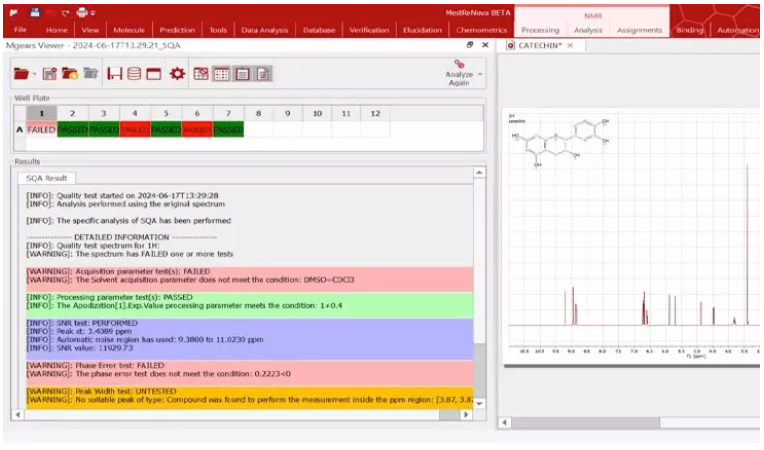Toggle the first highlighted view button after gear
The image size is (764, 450).
pyautogui.click(x=201, y=74)
